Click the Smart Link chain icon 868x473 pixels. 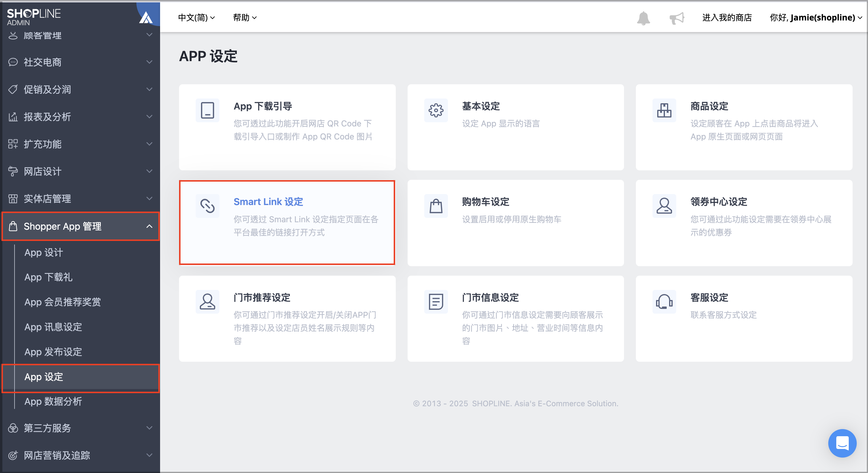point(208,206)
